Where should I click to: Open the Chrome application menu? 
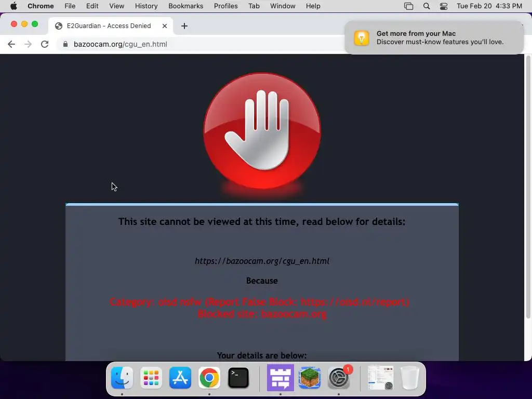coord(41,6)
